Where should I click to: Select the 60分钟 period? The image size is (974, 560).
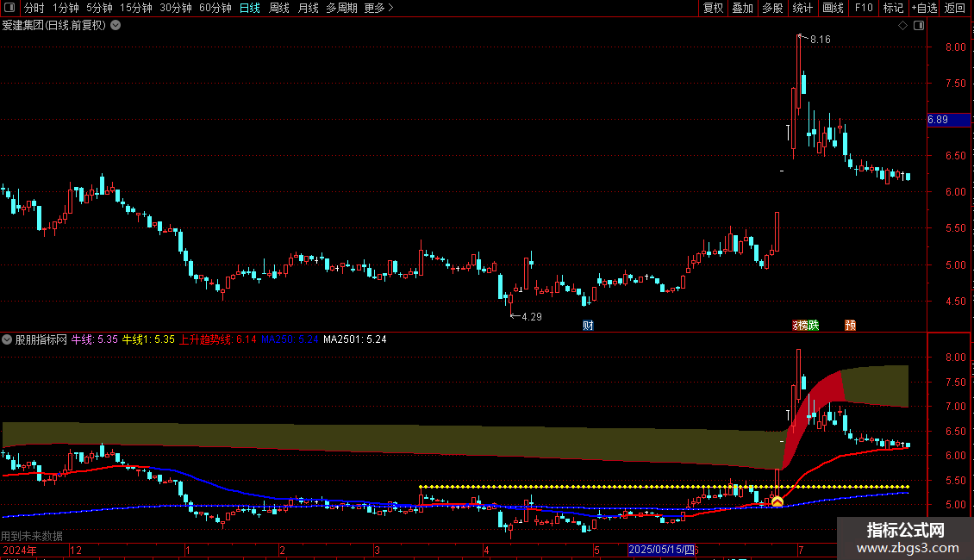[x=215, y=8]
